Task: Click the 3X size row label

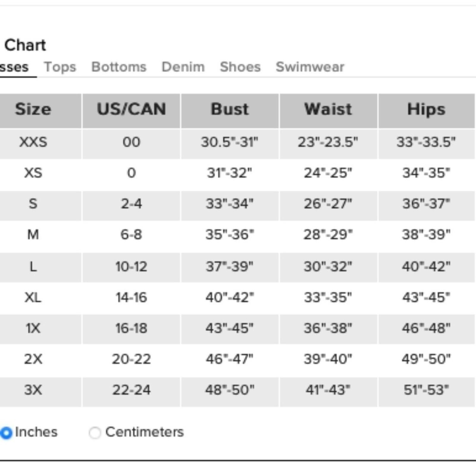Action: click(x=33, y=390)
